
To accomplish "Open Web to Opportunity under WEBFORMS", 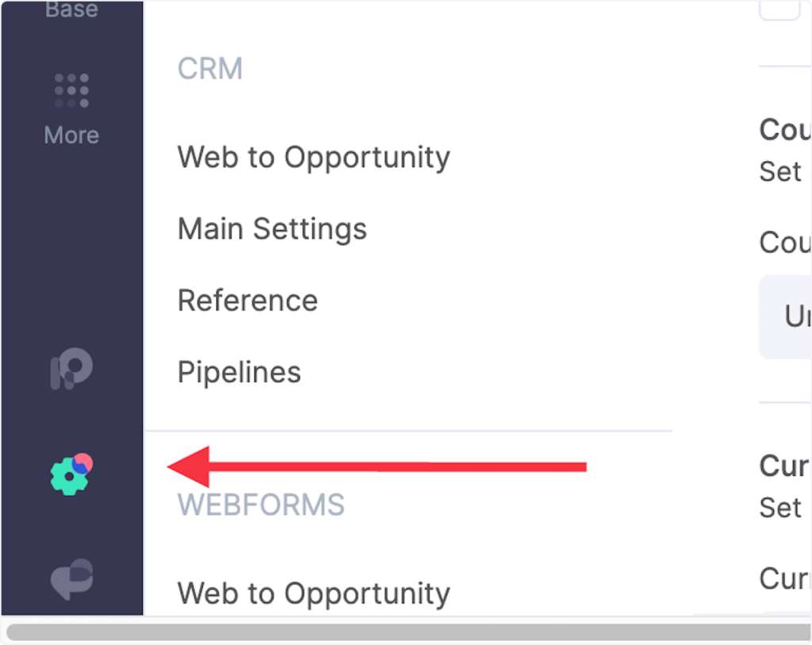I will coord(313,593).
